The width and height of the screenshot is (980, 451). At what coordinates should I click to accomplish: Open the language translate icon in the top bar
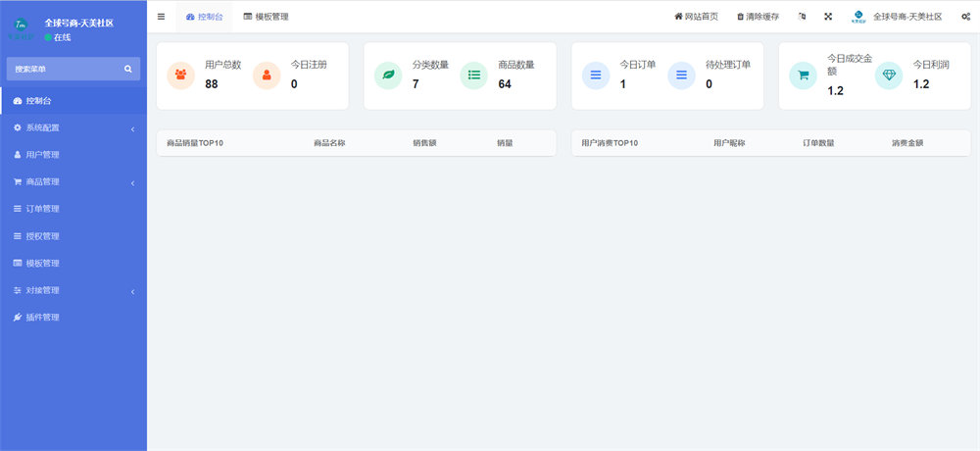(803, 17)
